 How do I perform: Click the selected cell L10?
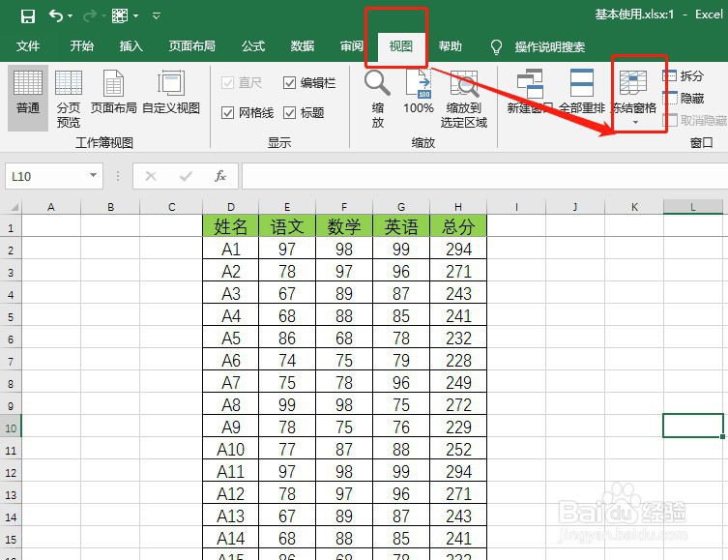(x=693, y=426)
